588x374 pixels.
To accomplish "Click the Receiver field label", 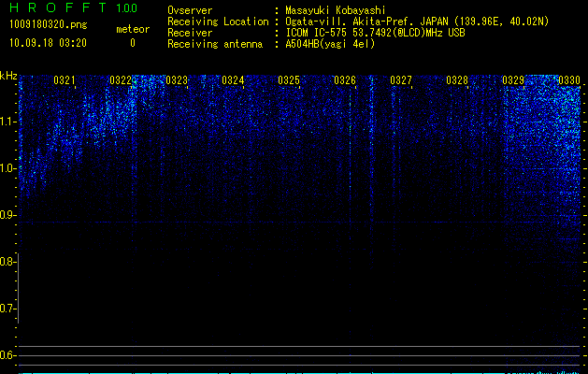I will (190, 33).
